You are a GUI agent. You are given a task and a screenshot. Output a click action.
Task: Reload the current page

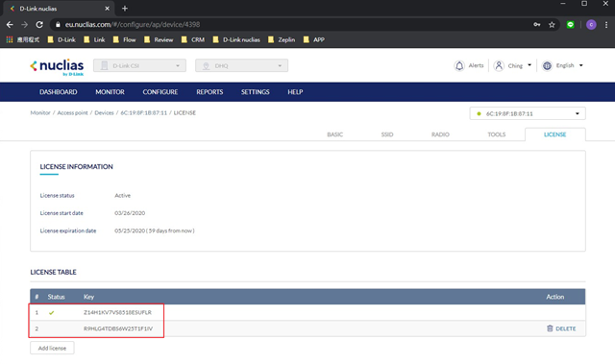point(39,24)
